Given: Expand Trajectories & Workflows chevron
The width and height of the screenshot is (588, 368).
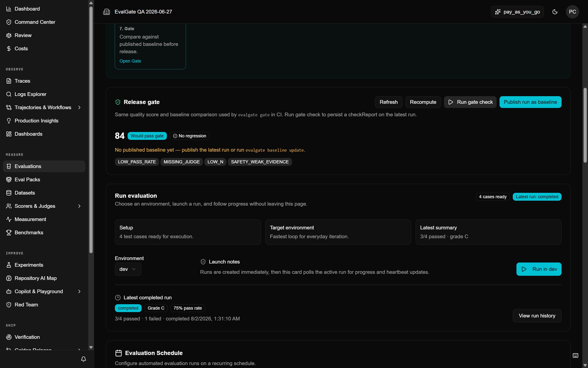Looking at the screenshot, I should tap(79, 107).
